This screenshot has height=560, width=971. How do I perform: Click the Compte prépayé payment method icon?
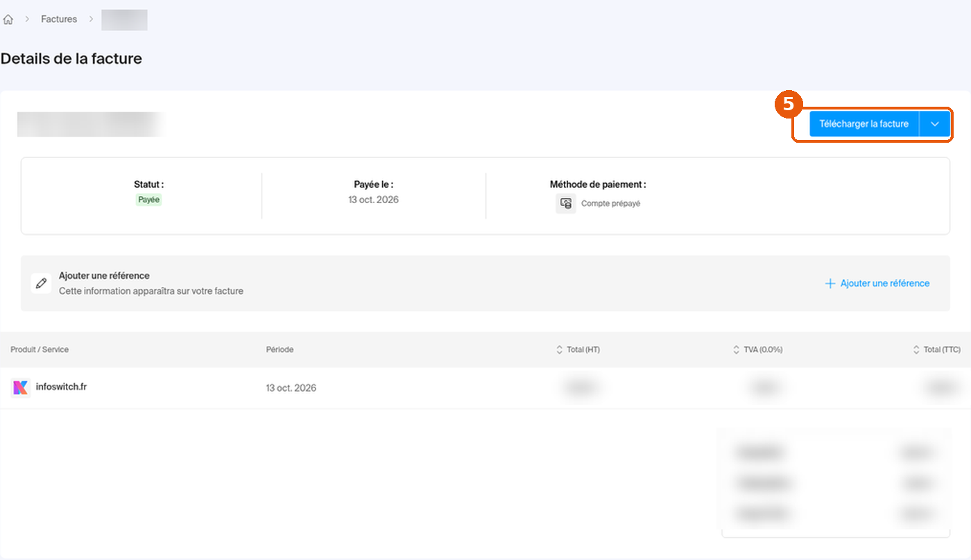566,204
